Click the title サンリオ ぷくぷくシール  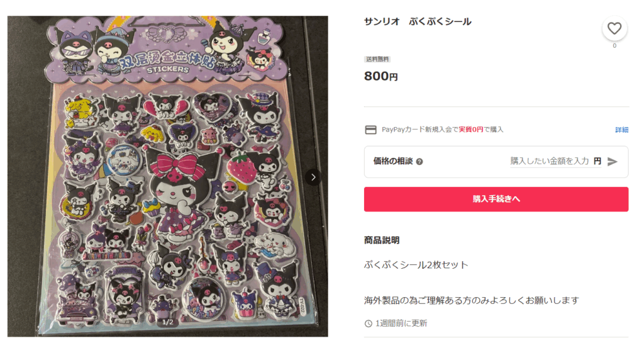click(418, 22)
